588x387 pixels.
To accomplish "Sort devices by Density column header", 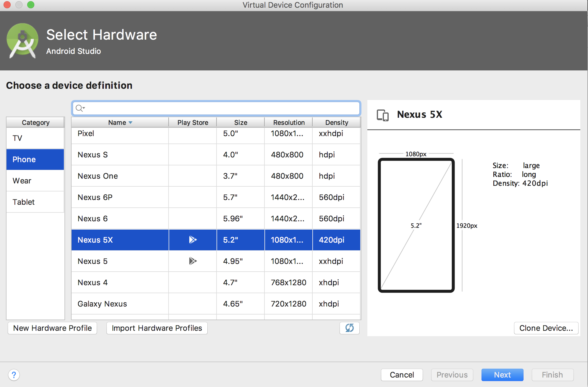I will [x=336, y=122].
